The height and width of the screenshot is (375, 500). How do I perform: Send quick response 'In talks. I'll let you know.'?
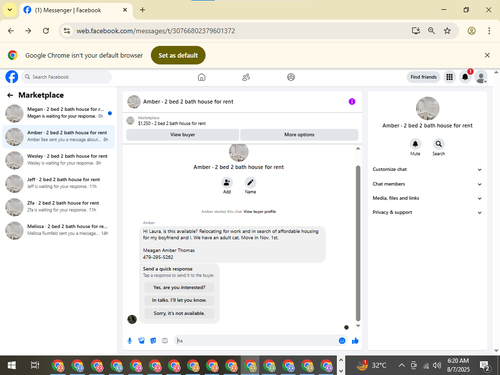(x=179, y=300)
